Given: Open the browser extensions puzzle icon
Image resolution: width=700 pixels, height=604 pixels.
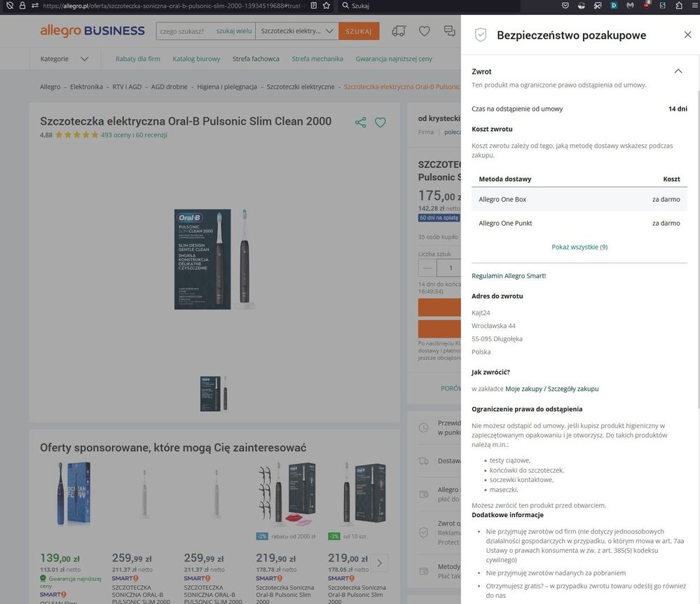Looking at the screenshot, I should 679,6.
